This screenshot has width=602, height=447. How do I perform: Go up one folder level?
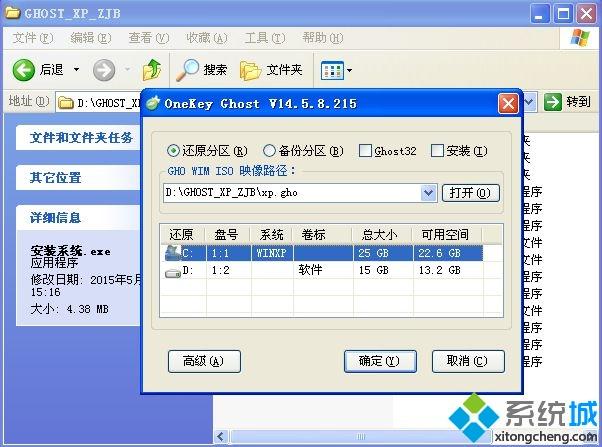pos(152,70)
